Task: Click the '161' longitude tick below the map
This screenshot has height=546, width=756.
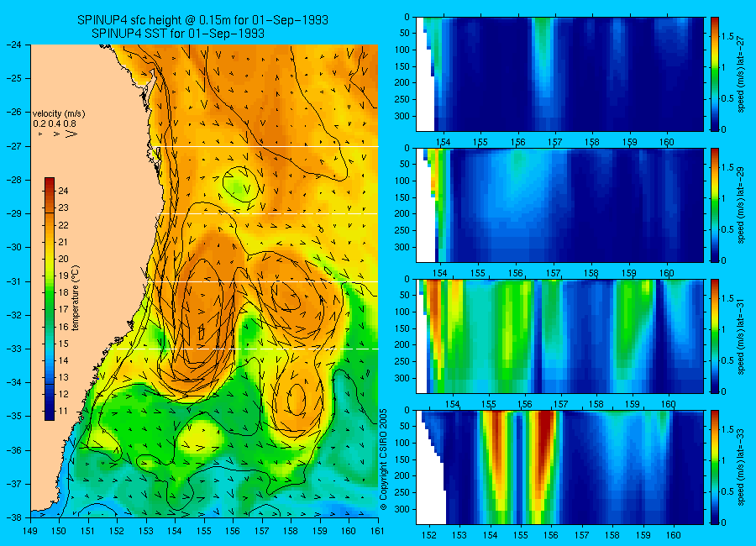Action: coord(377,531)
